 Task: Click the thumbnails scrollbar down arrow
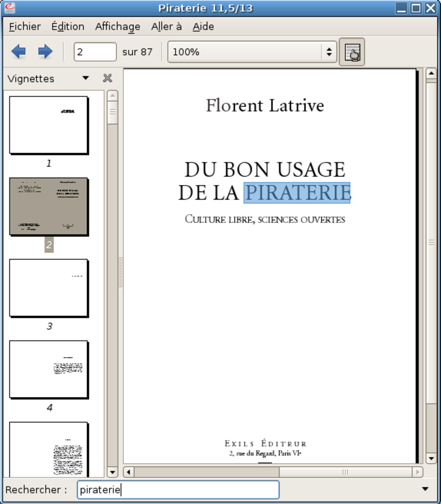[x=112, y=472]
